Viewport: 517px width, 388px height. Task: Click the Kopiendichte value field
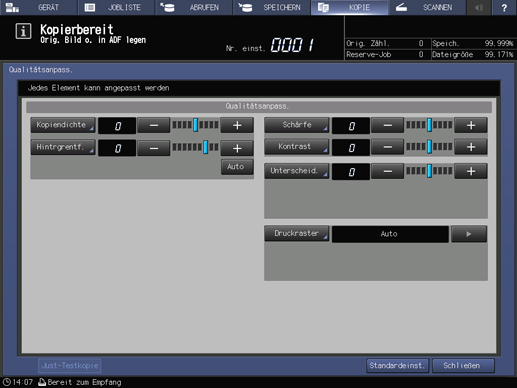(x=117, y=126)
